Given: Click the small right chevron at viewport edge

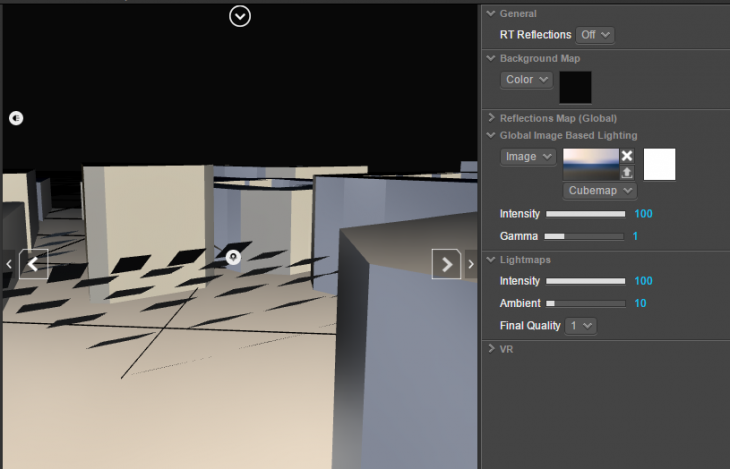Looking at the screenshot, I should [x=471, y=264].
